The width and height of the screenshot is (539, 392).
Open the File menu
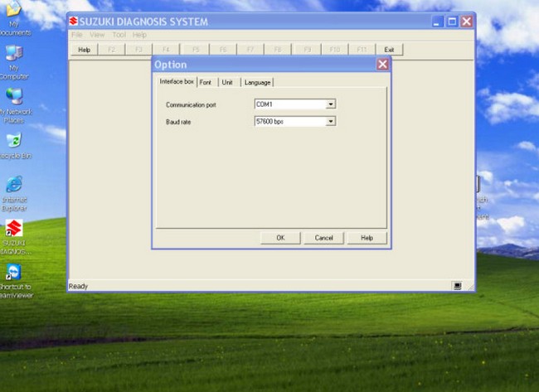77,35
